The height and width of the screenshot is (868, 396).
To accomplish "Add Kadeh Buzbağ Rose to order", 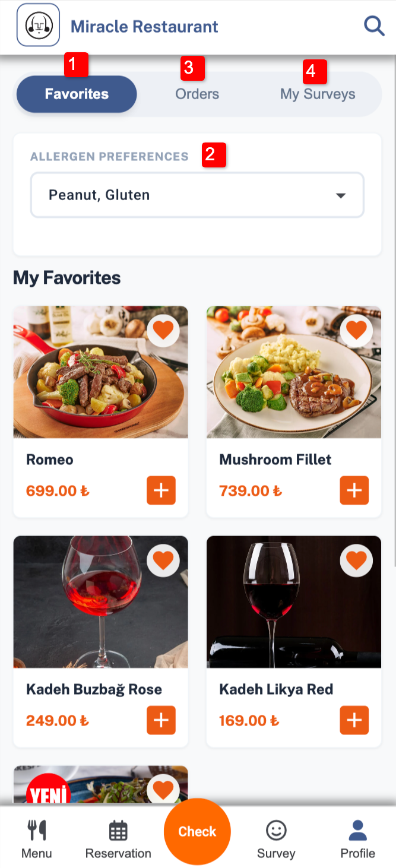I will pyautogui.click(x=161, y=720).
